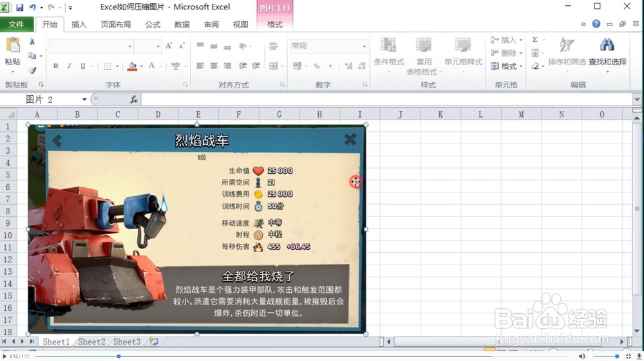The width and height of the screenshot is (644, 361).
Task: Open cell styles (单元格样式)
Action: click(x=463, y=55)
